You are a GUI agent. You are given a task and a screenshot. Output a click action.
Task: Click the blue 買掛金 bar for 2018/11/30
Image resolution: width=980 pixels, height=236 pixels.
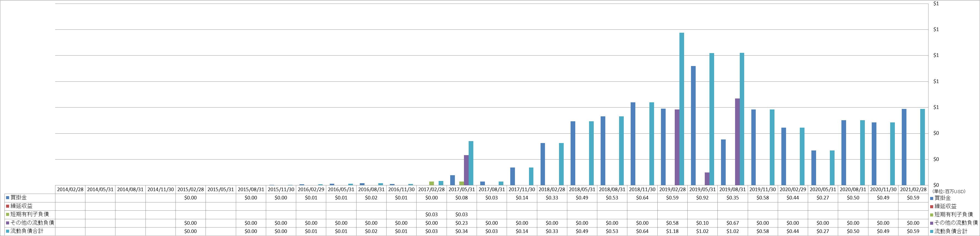pyautogui.click(x=633, y=144)
